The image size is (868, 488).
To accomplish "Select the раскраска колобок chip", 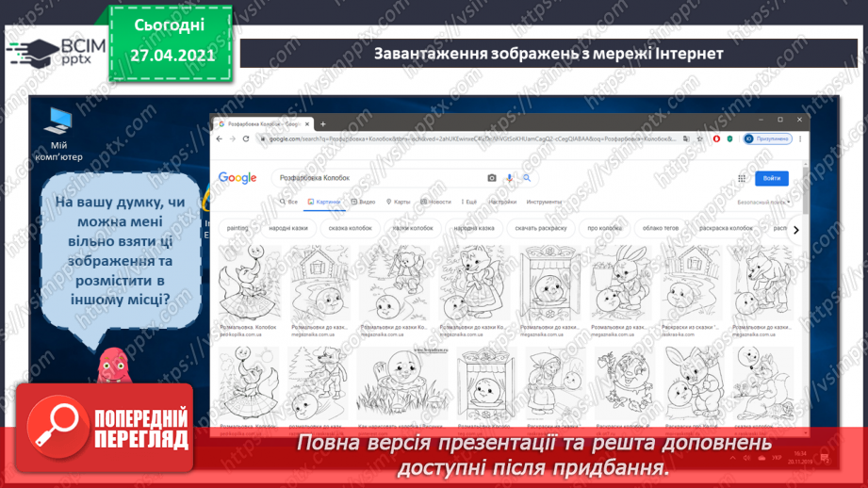I will [726, 228].
